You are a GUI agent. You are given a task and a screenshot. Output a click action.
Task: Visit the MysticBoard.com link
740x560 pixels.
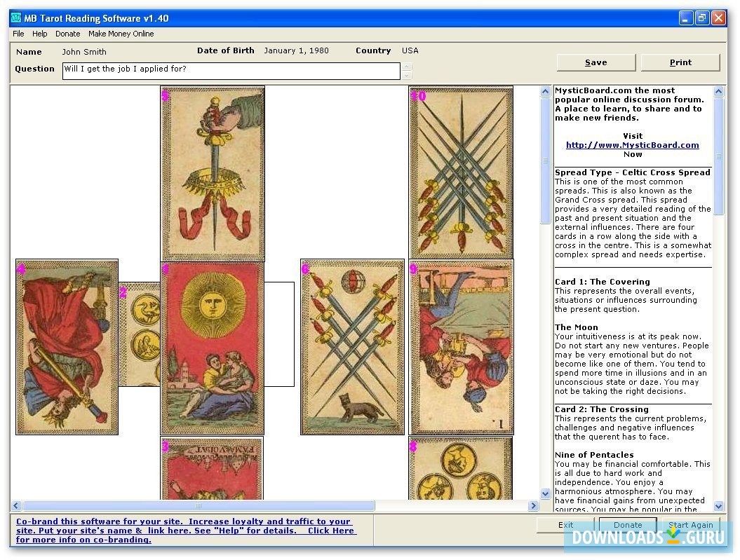tap(633, 144)
